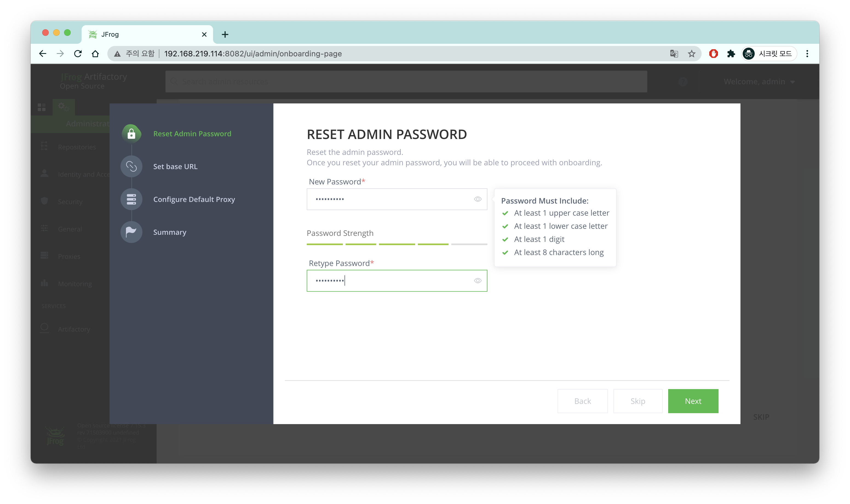Click the link icon for Set base URL
850x504 pixels.
coord(131,166)
